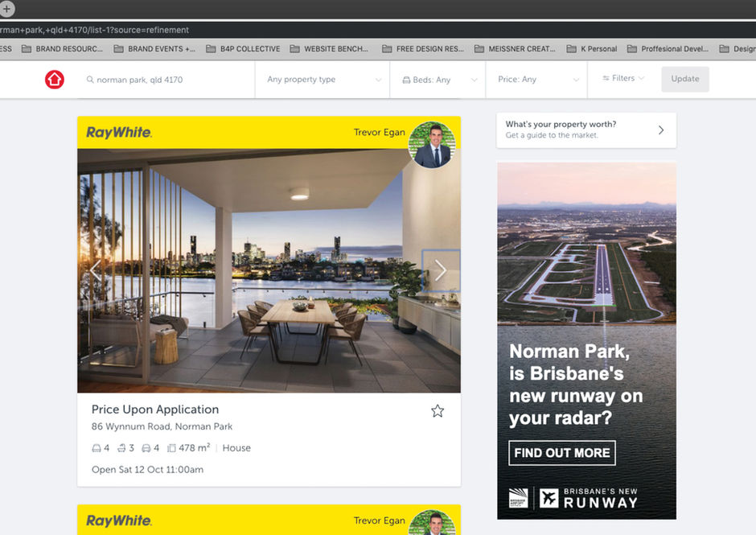Open the Proffesional Devel... bookmark folder
The width and height of the screenshot is (756, 535).
point(668,49)
